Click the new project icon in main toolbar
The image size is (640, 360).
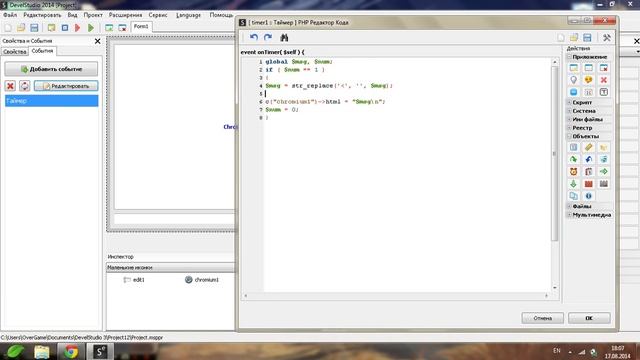[x=8, y=28]
